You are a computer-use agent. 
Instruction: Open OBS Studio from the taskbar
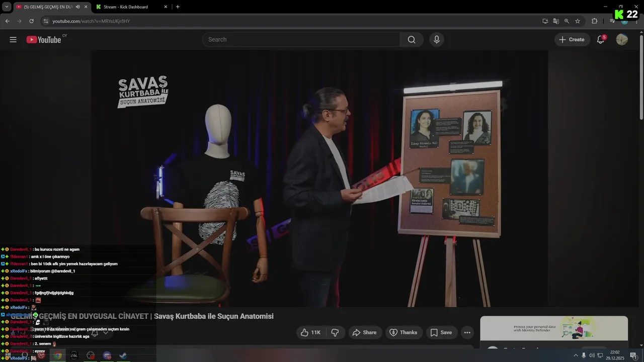(x=91, y=355)
